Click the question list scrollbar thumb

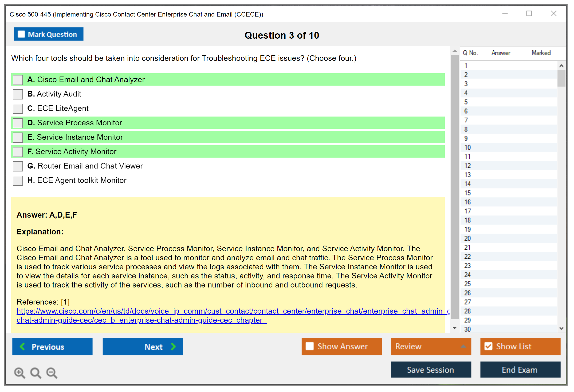561,78
